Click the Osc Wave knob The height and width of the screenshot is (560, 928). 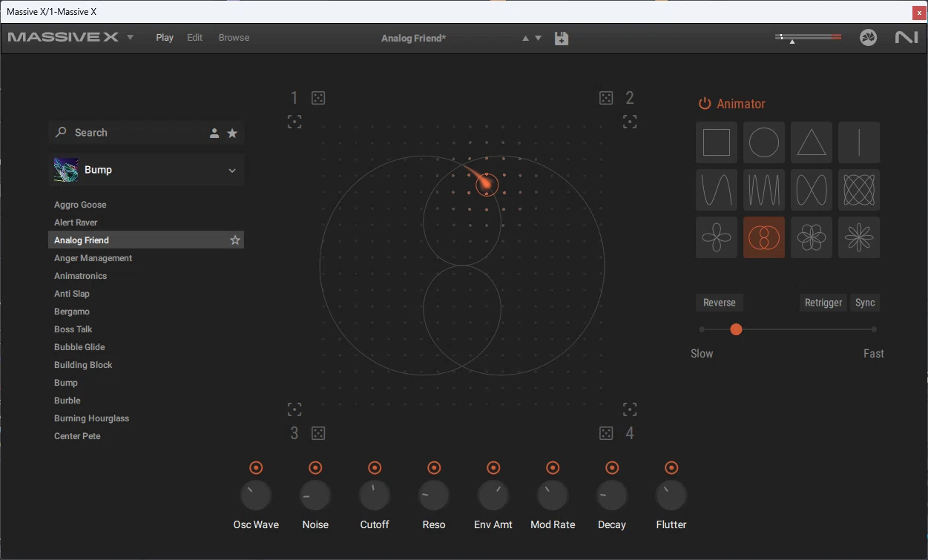pyautogui.click(x=256, y=495)
